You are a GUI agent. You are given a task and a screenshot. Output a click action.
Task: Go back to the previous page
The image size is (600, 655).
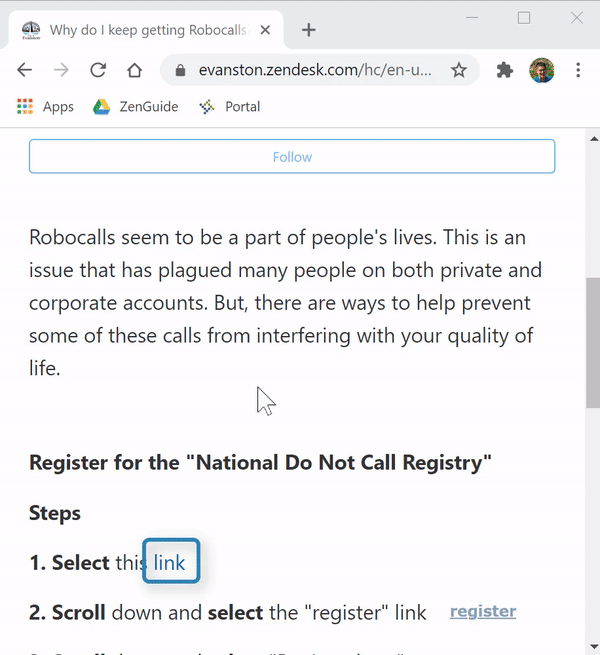[25, 70]
